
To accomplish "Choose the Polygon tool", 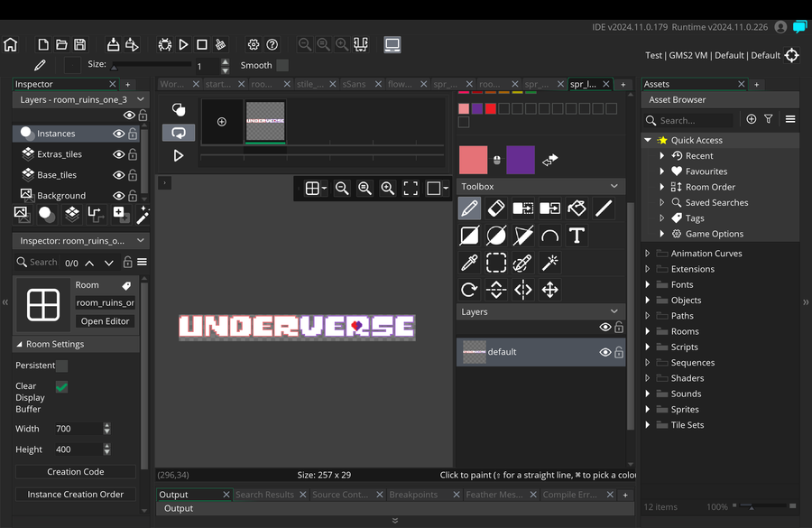I will point(523,236).
